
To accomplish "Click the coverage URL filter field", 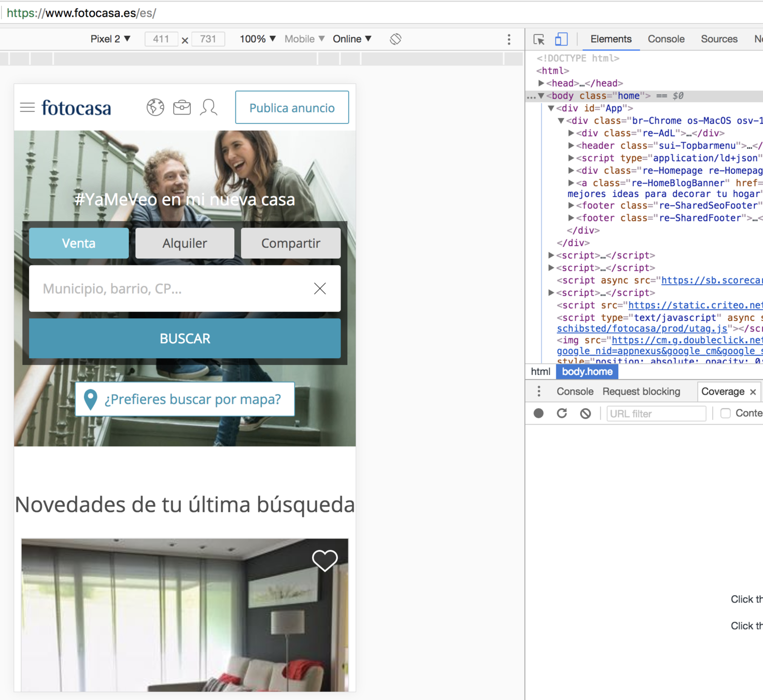I will coord(656,413).
